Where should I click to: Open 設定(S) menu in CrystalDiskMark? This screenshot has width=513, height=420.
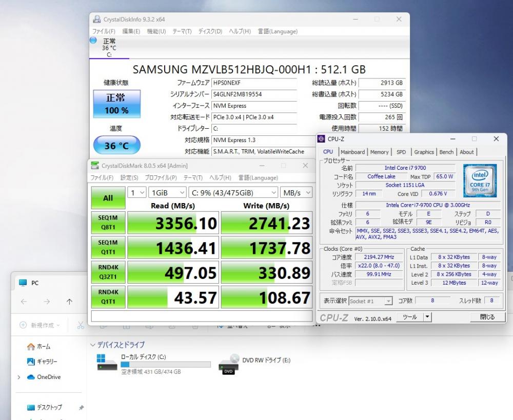tap(129, 177)
